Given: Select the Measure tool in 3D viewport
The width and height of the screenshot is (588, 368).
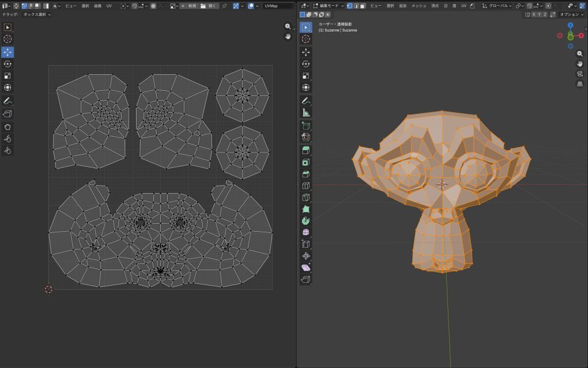Looking at the screenshot, I should coord(306,113).
